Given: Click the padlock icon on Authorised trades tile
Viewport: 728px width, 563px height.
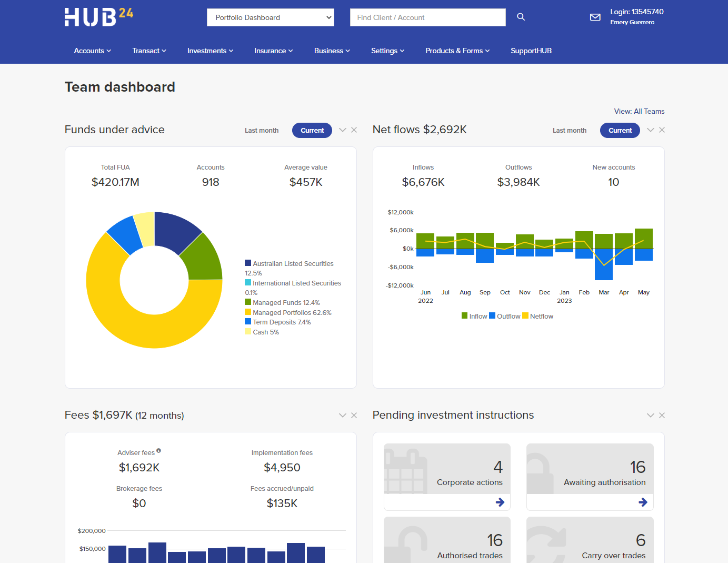Looking at the screenshot, I should (410, 542).
